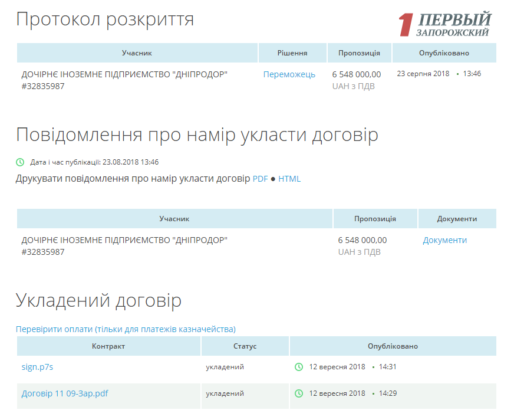The image size is (514, 420).
Task: Open the PDF version of the notice
Action: point(260,179)
